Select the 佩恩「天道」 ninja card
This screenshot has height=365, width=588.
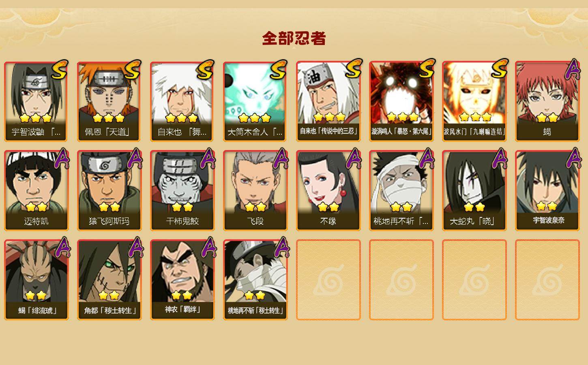pos(109,101)
